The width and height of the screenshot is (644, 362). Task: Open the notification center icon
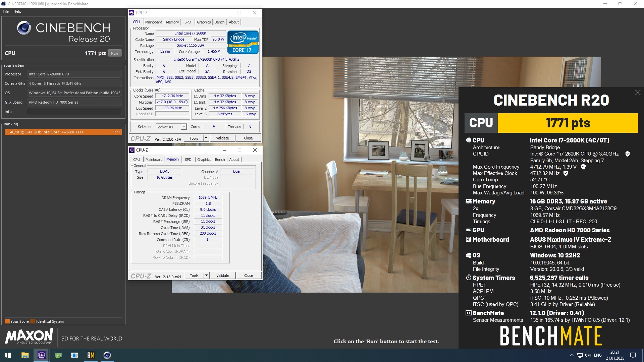pos(633,355)
